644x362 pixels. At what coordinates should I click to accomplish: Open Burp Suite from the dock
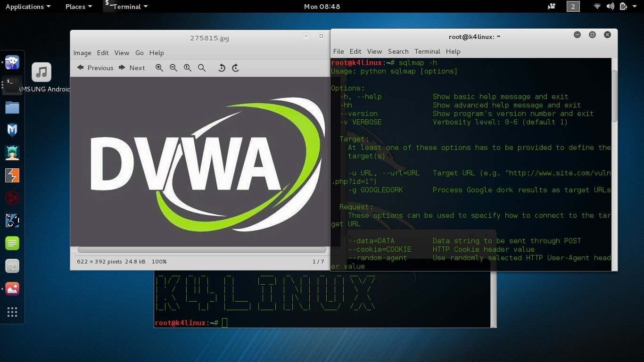12,175
